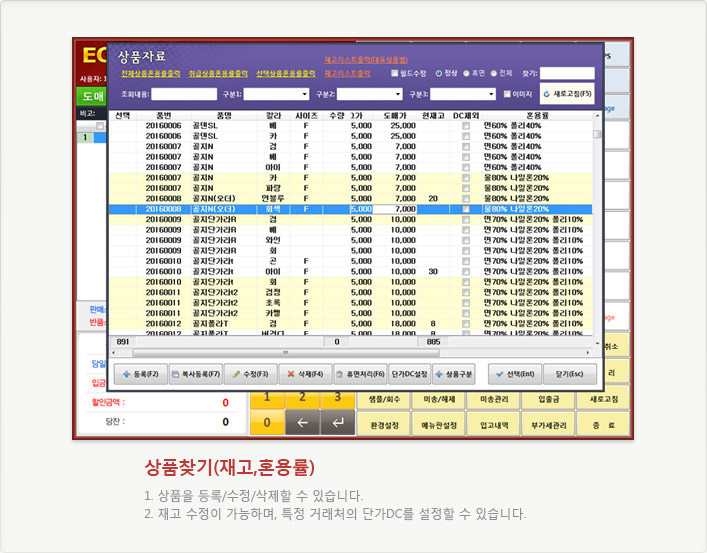This screenshot has width=707, height=553.
Task: Open the 구분1 dropdown
Action: click(305, 94)
